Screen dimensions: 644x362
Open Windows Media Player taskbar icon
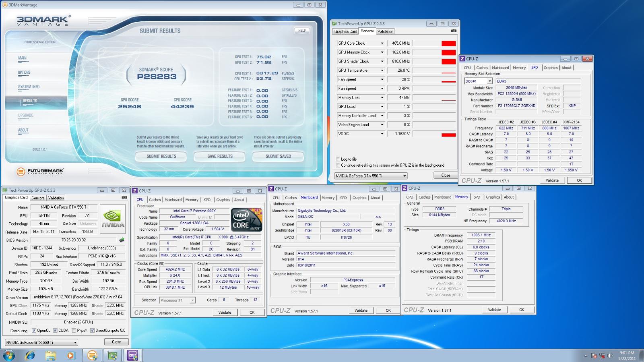click(71, 355)
